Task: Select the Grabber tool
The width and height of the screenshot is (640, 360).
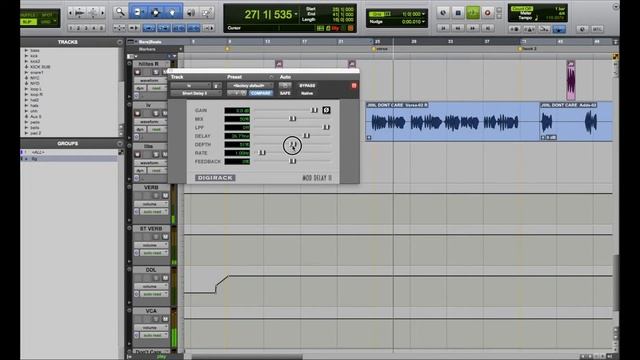Action: click(x=173, y=12)
